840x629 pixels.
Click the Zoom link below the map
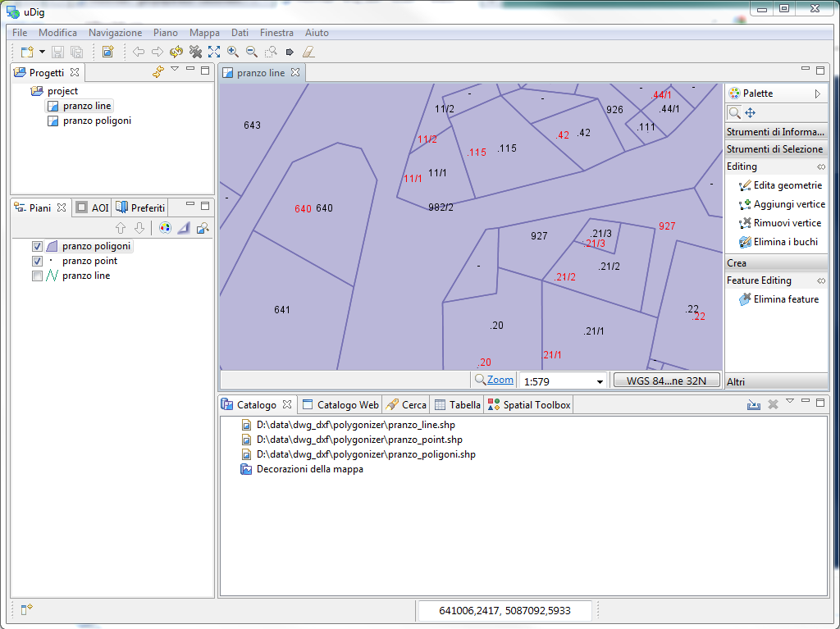click(x=500, y=380)
